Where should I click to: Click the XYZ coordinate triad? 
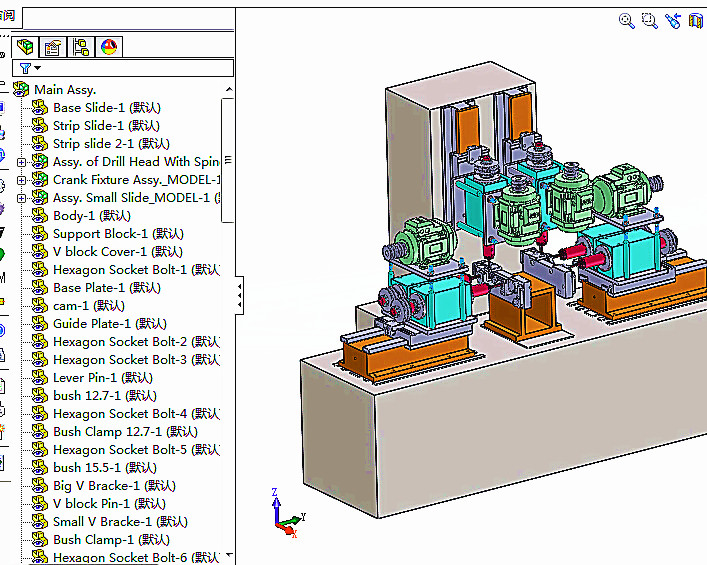pos(289,514)
